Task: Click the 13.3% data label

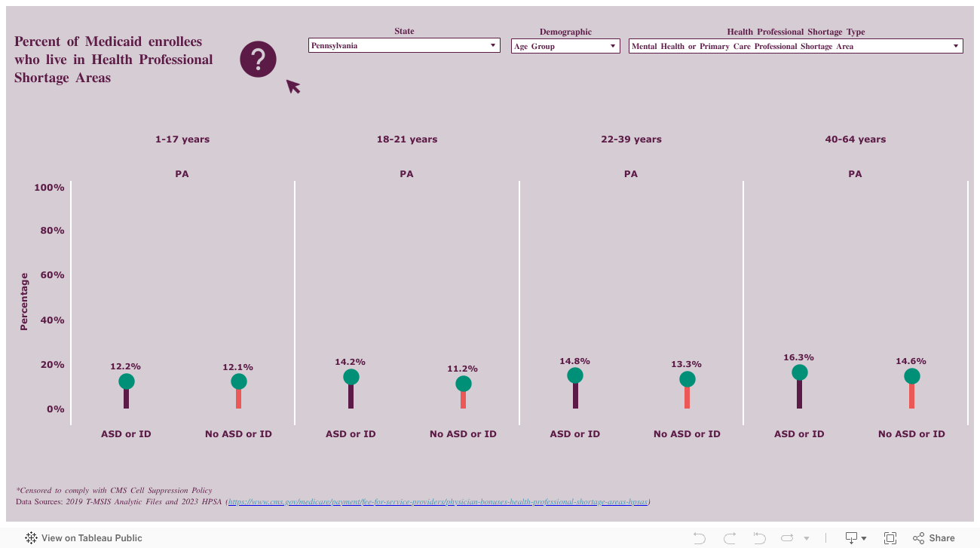Action: [x=687, y=364]
